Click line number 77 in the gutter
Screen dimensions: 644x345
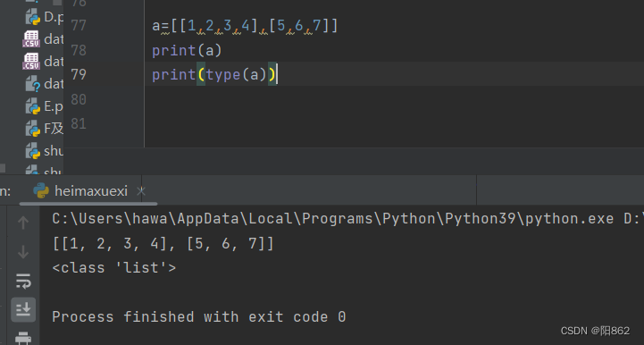pos(79,26)
